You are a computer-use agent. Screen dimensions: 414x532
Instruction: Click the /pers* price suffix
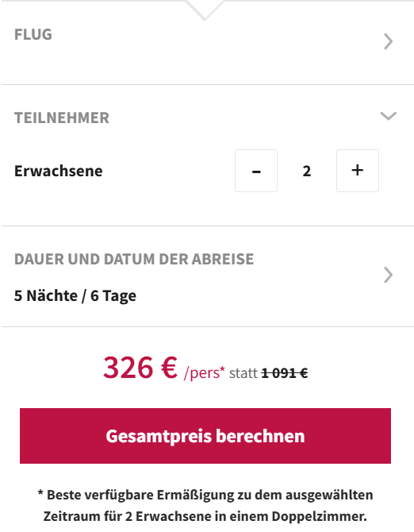click(205, 373)
